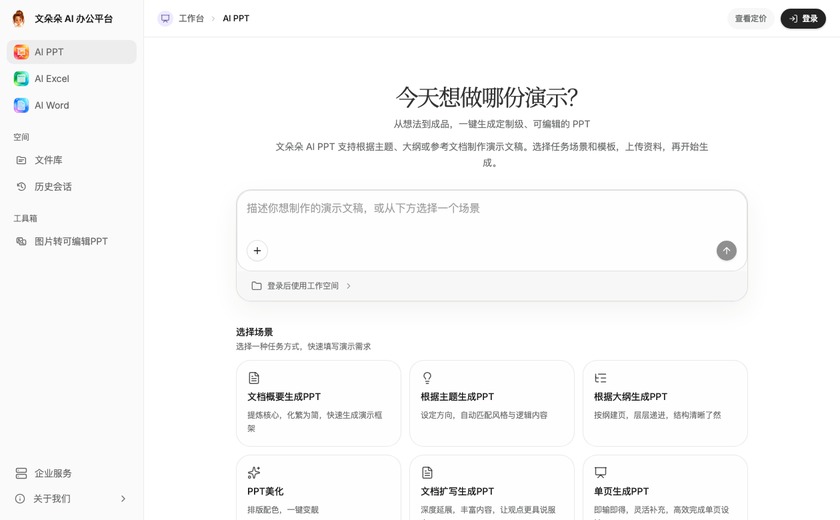The height and width of the screenshot is (520, 840).
Task: Open 文件库 in the sidebar
Action: coord(72,160)
